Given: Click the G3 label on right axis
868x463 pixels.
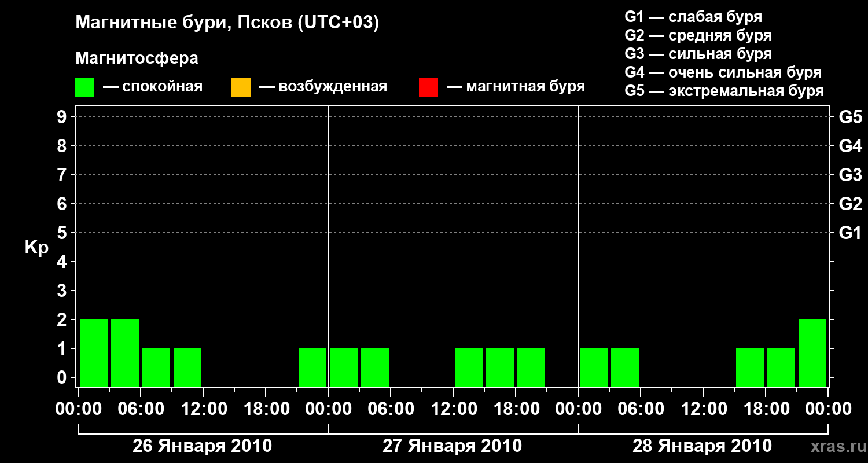Looking at the screenshot, I should (851, 175).
